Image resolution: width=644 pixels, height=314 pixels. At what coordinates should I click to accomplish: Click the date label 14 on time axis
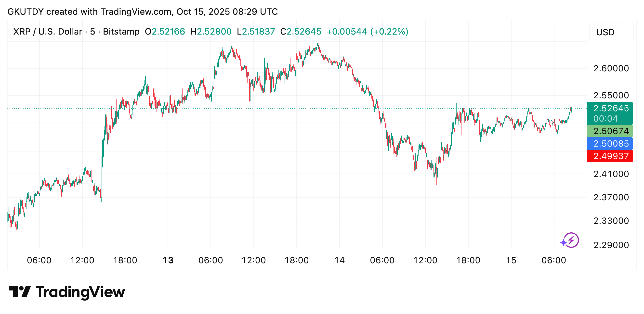click(340, 261)
